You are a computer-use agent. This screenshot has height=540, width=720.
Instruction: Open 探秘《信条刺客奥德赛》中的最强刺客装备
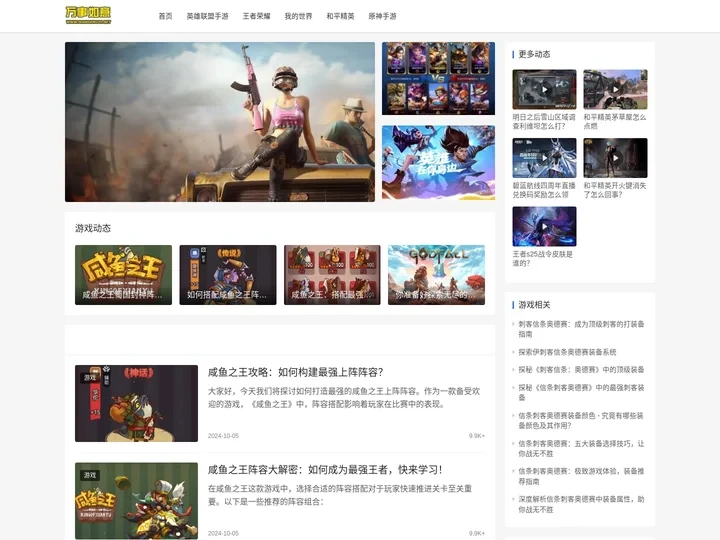tap(581, 393)
